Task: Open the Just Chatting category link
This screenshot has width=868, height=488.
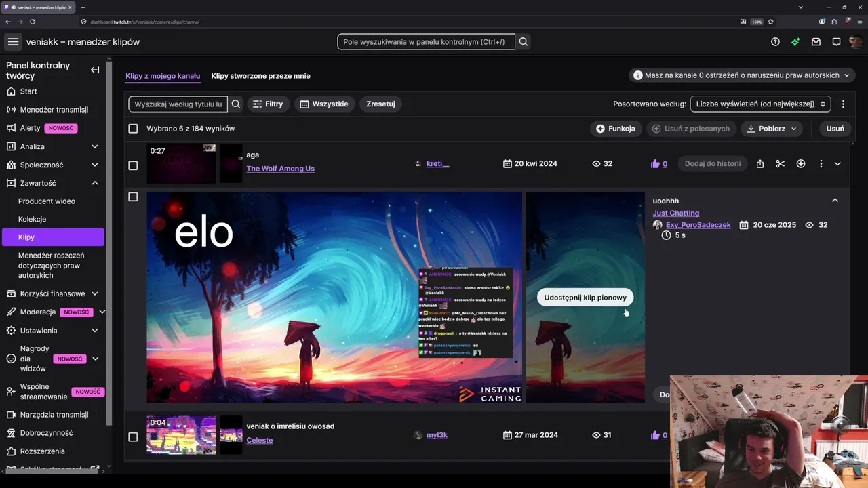Action: (x=676, y=213)
